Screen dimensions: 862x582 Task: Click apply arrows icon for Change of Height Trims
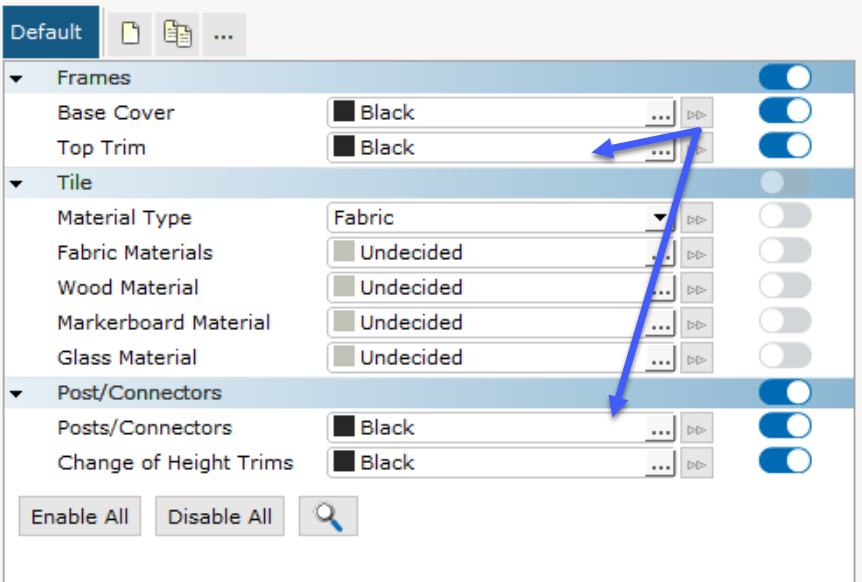pyautogui.click(x=697, y=464)
